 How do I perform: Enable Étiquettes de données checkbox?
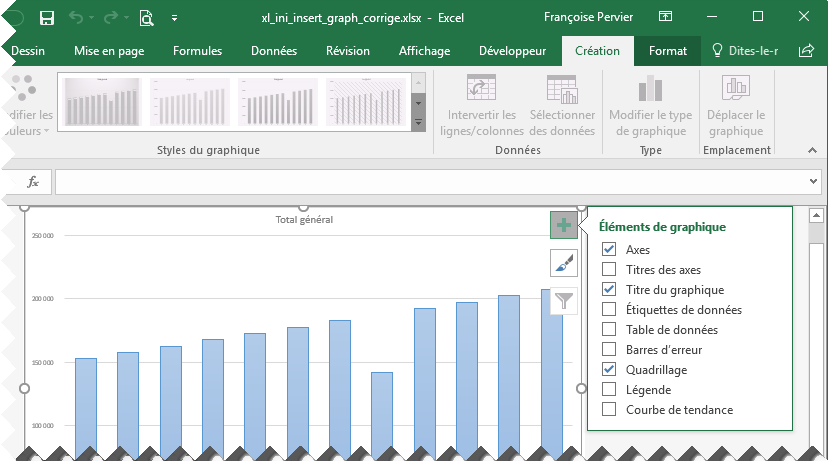tap(609, 310)
